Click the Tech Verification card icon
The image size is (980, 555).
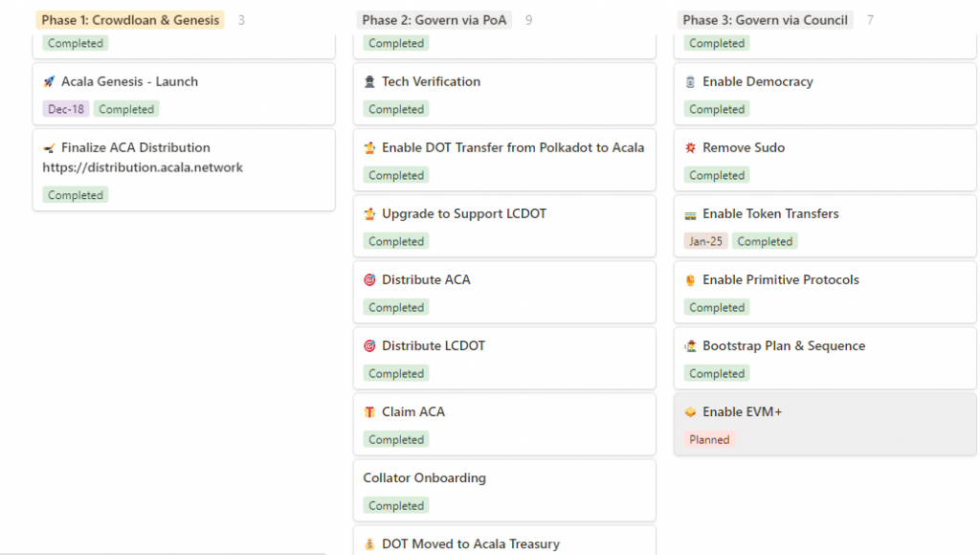(370, 82)
